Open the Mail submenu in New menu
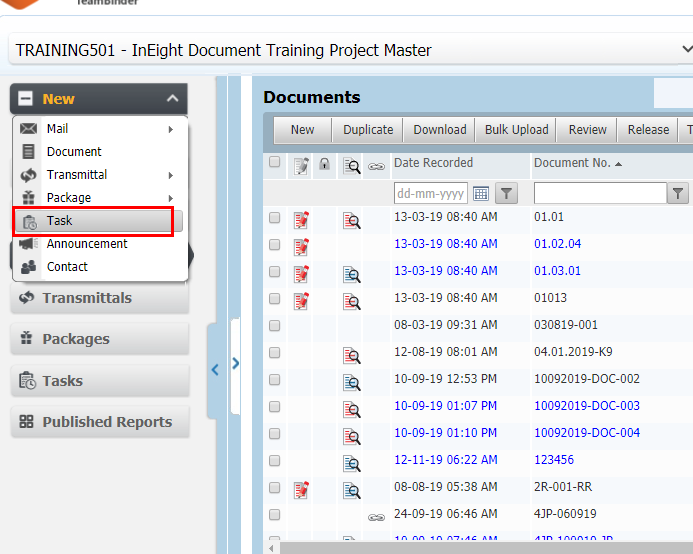 pos(100,129)
